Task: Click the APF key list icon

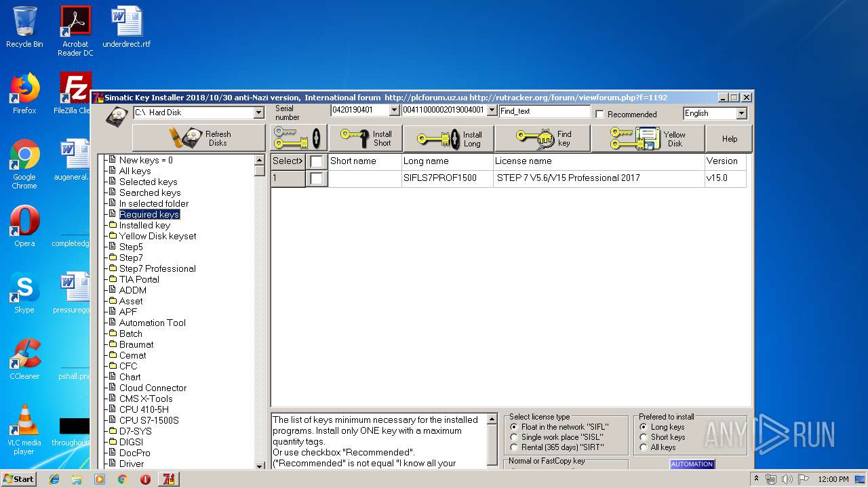Action: 113,312
